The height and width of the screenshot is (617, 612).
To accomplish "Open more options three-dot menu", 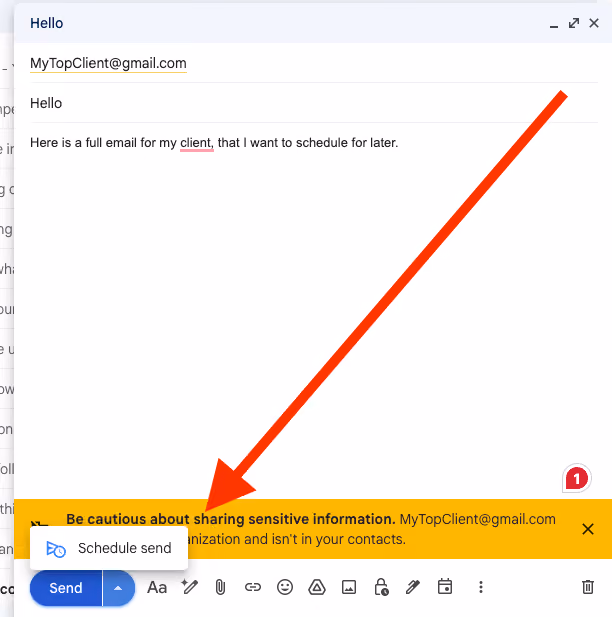I will point(481,587).
